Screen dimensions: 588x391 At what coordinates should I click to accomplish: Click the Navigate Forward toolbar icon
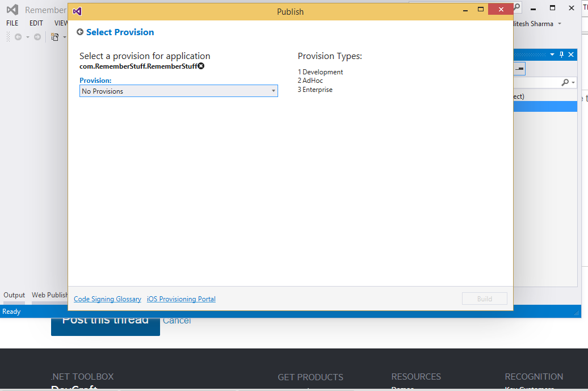[x=37, y=37]
